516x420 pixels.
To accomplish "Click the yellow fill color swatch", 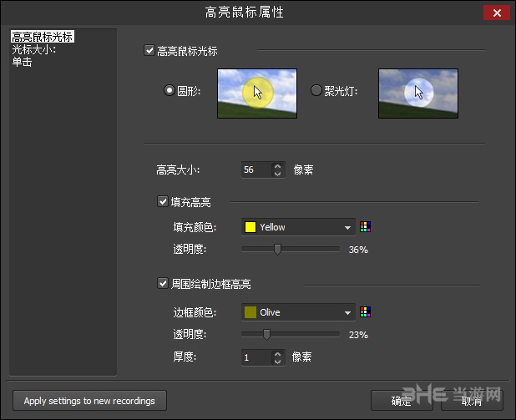I will [250, 227].
